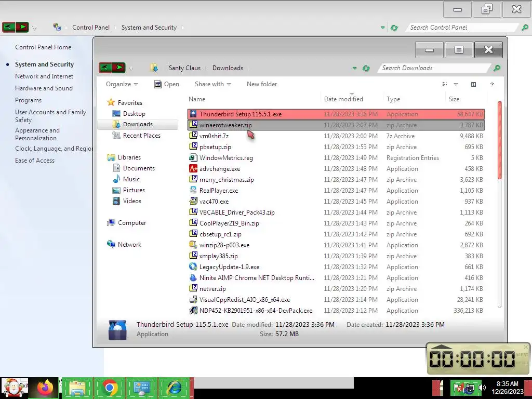Select Control Panel in the breadcrumb
The image size is (532, 399).
tap(90, 28)
